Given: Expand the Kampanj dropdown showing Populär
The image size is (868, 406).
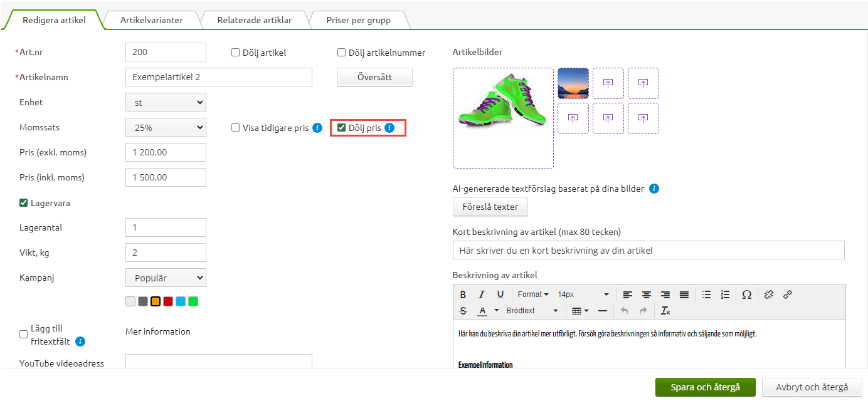Looking at the screenshot, I should [x=166, y=278].
